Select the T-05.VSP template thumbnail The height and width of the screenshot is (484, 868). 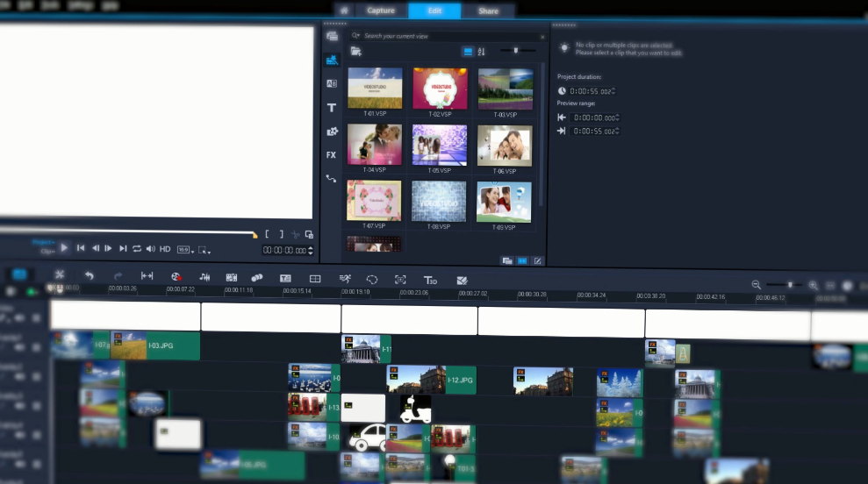coord(440,145)
